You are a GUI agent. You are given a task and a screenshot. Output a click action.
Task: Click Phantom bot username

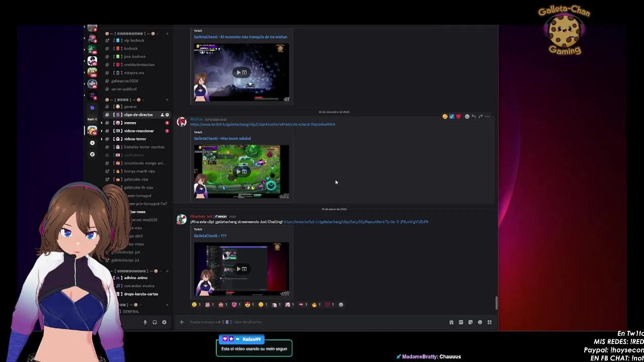201,216
